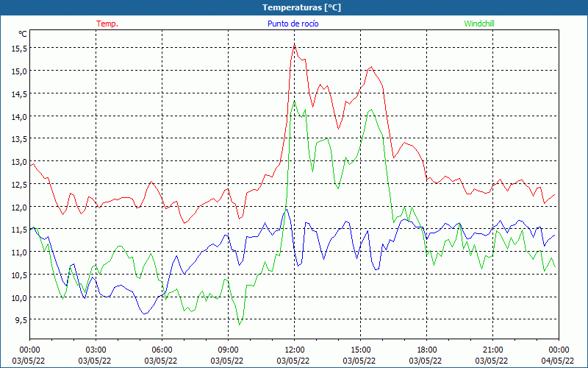Click the 15:00 time axis label
This screenshot has width=588, height=368.
coord(361,350)
